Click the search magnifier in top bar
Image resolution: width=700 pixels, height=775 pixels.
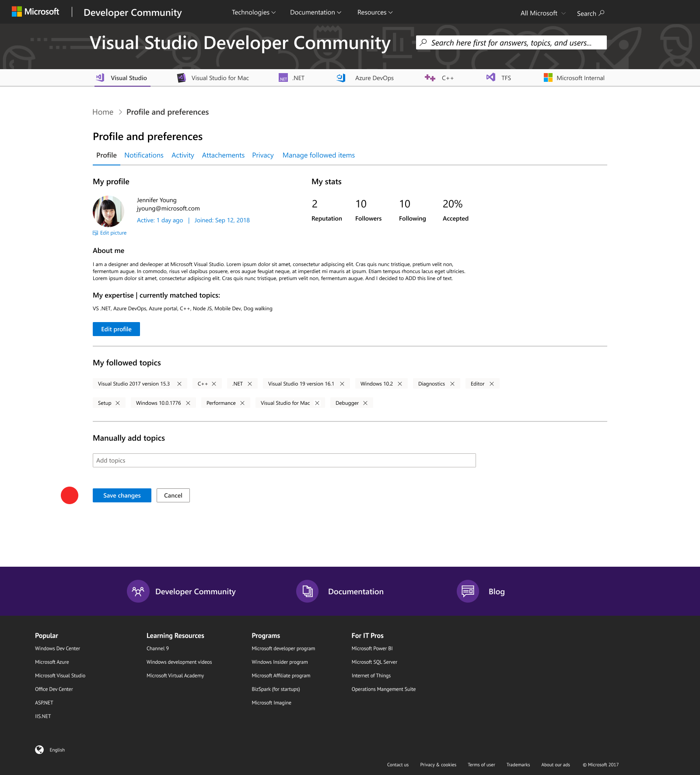[602, 13]
